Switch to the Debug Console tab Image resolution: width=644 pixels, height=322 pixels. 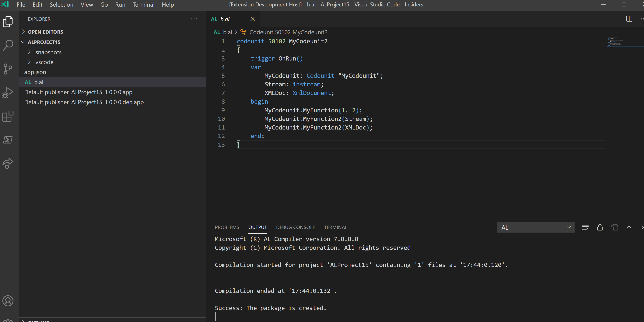[295, 227]
